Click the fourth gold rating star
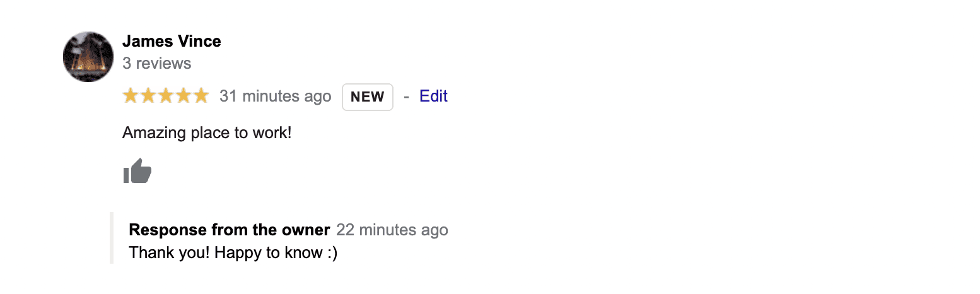The image size is (980, 294). coord(184,96)
